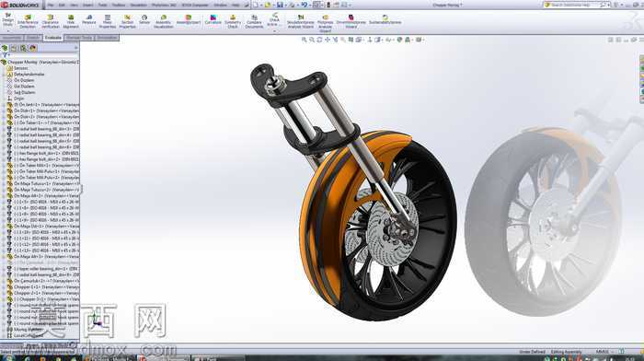Open Mass Properties

tap(108, 21)
